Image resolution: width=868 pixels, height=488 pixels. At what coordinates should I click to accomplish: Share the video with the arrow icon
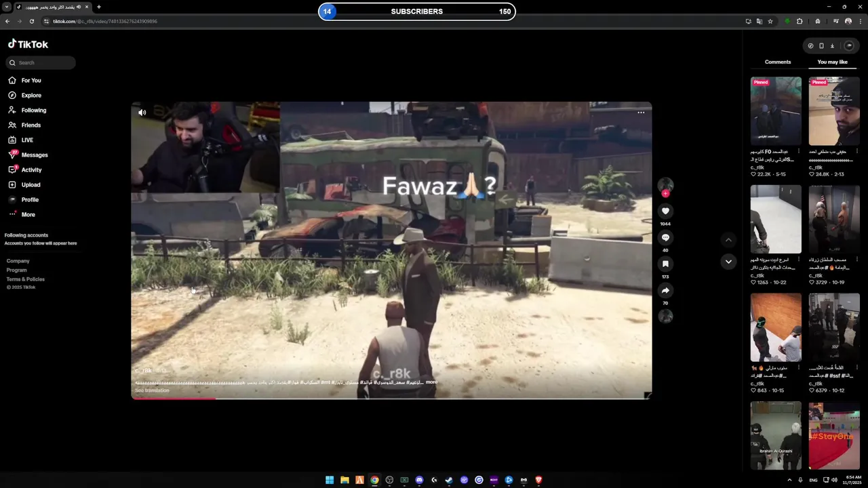[665, 291]
